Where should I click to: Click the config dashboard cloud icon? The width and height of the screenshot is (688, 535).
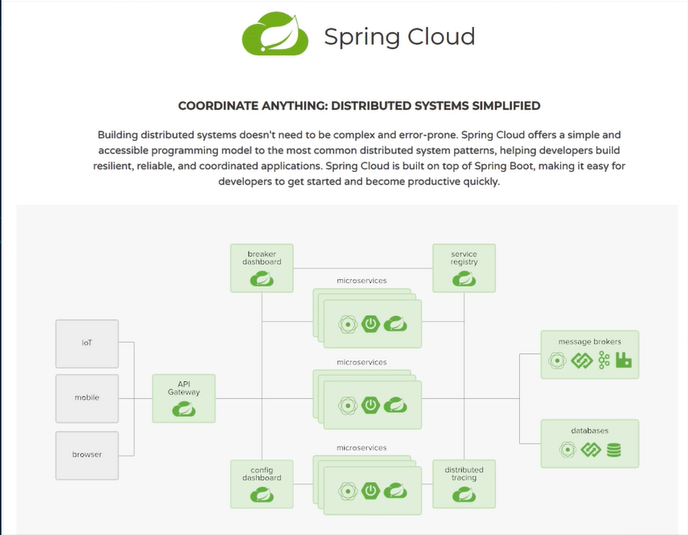262,493
